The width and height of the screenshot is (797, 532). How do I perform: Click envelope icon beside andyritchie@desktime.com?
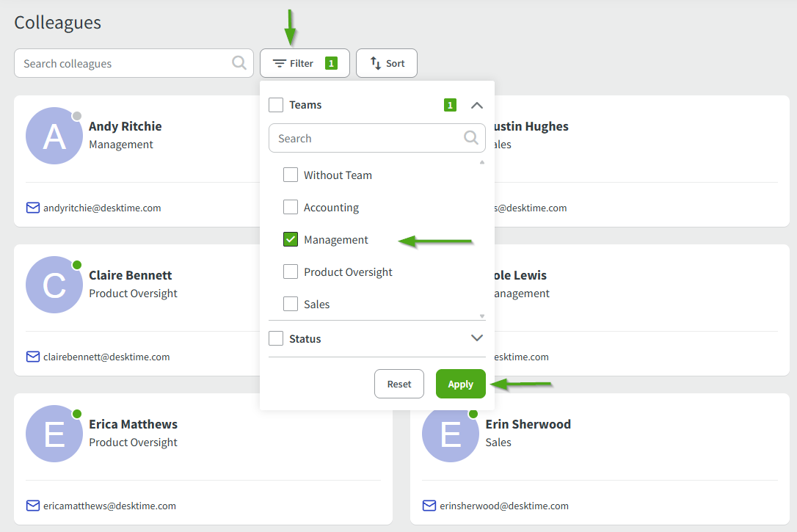tap(32, 208)
